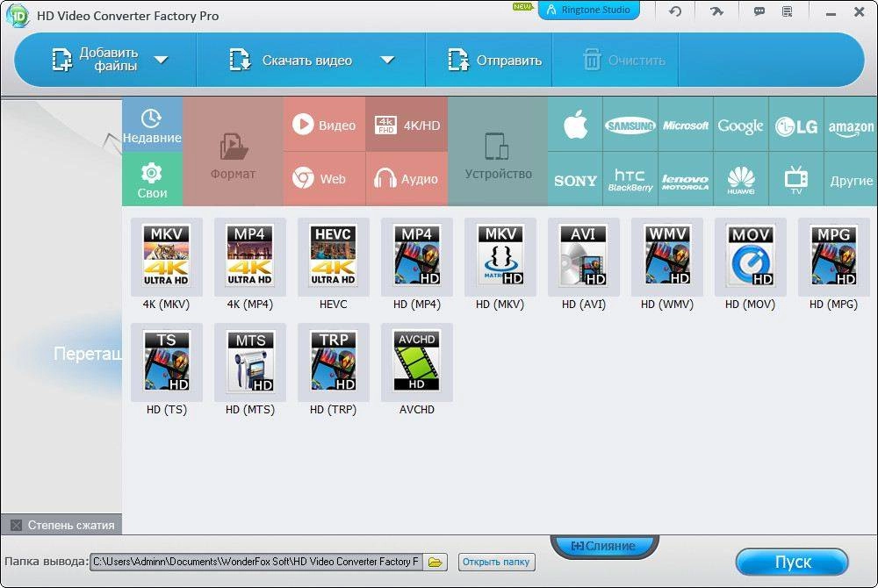Open the Устройство device section
Viewport: 878px width, 588px height.
tap(498, 152)
